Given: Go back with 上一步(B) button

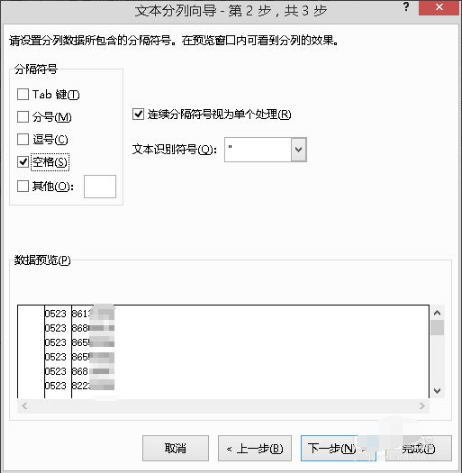Looking at the screenshot, I should [255, 448].
